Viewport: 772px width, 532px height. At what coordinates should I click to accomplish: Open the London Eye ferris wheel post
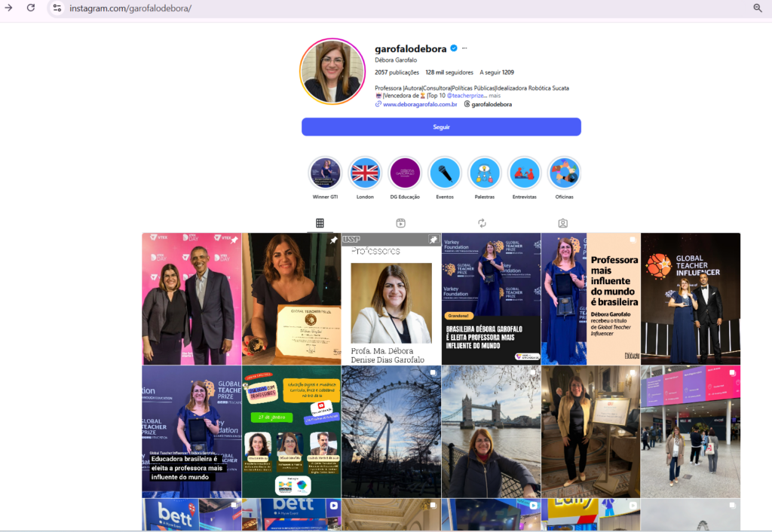coord(391,432)
